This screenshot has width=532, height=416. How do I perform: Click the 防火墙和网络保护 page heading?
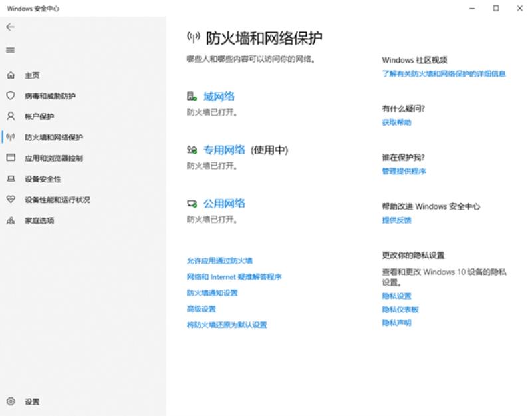tap(264, 38)
